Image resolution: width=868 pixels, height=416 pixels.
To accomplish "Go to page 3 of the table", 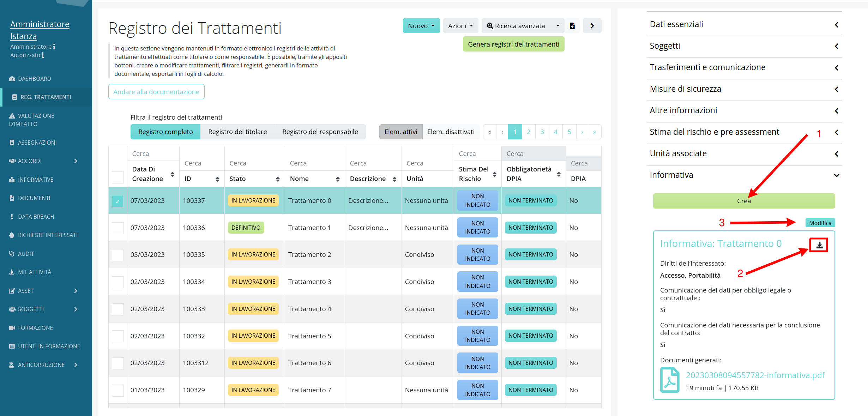I will pos(542,132).
